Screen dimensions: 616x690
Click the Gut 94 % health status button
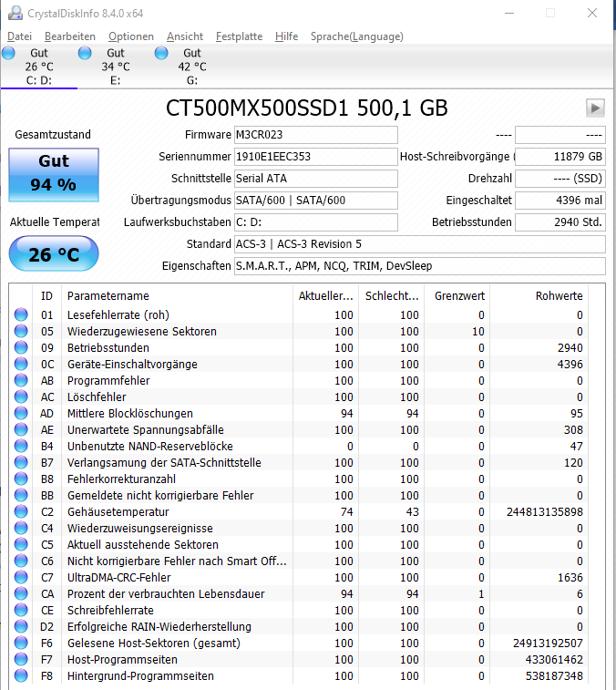click(54, 175)
